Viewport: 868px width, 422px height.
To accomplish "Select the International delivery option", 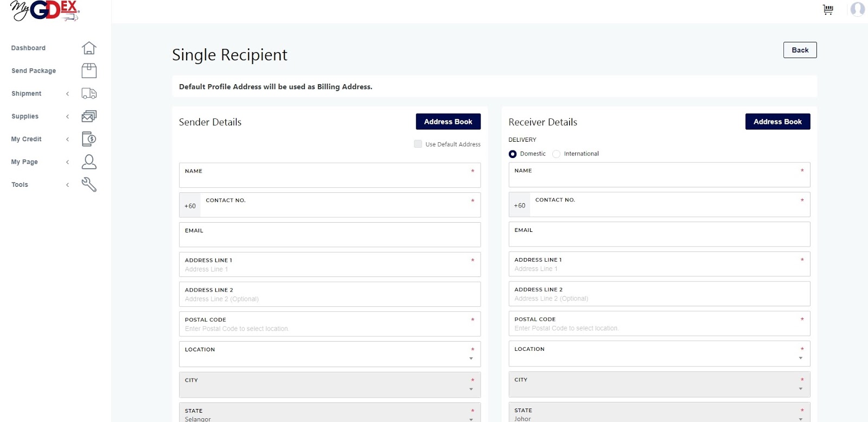I will (556, 154).
